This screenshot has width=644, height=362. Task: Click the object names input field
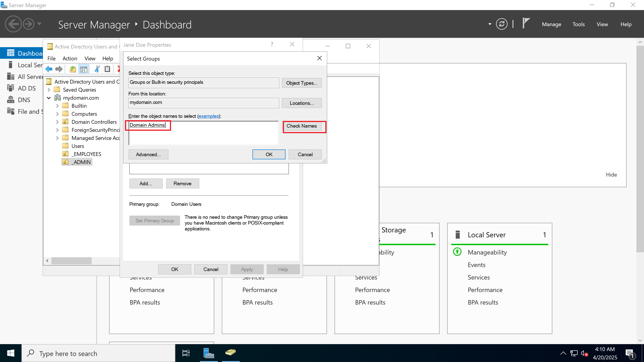[203, 133]
